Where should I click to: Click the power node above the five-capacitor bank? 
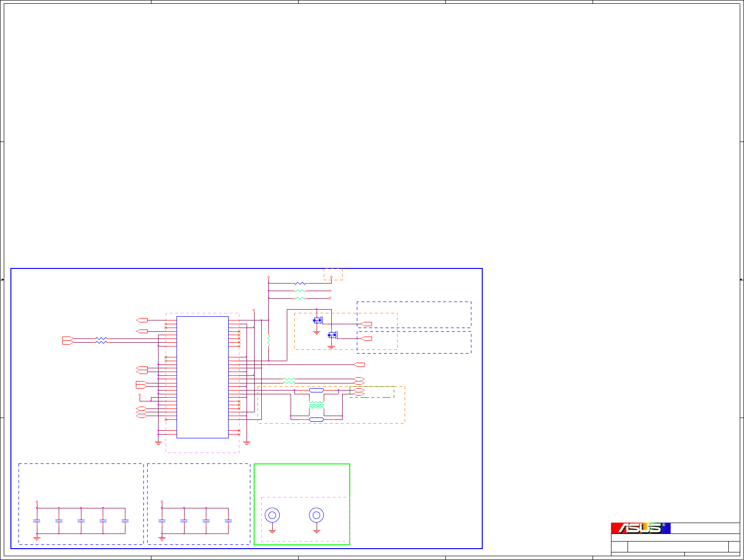(37, 501)
